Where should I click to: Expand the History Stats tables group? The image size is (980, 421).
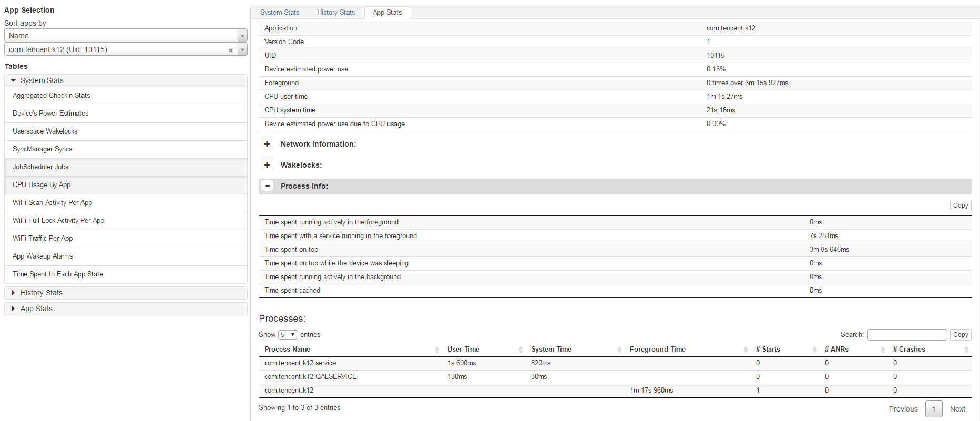(126, 293)
